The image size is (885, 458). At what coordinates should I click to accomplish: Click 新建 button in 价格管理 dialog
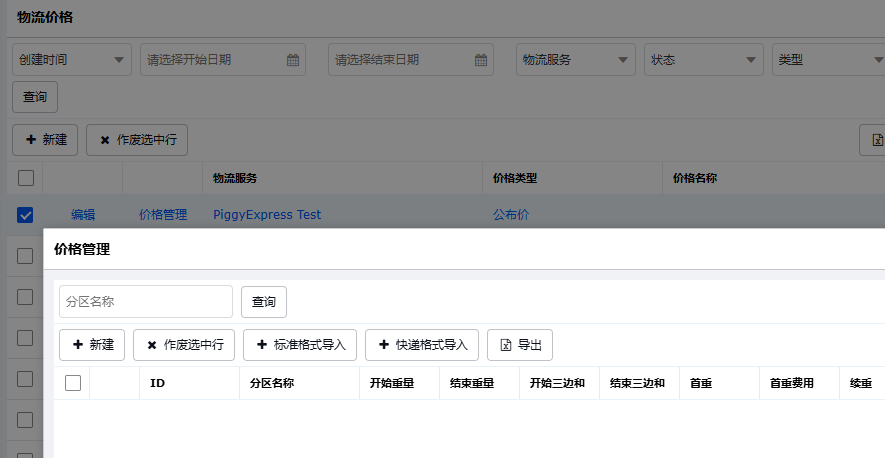pos(92,345)
